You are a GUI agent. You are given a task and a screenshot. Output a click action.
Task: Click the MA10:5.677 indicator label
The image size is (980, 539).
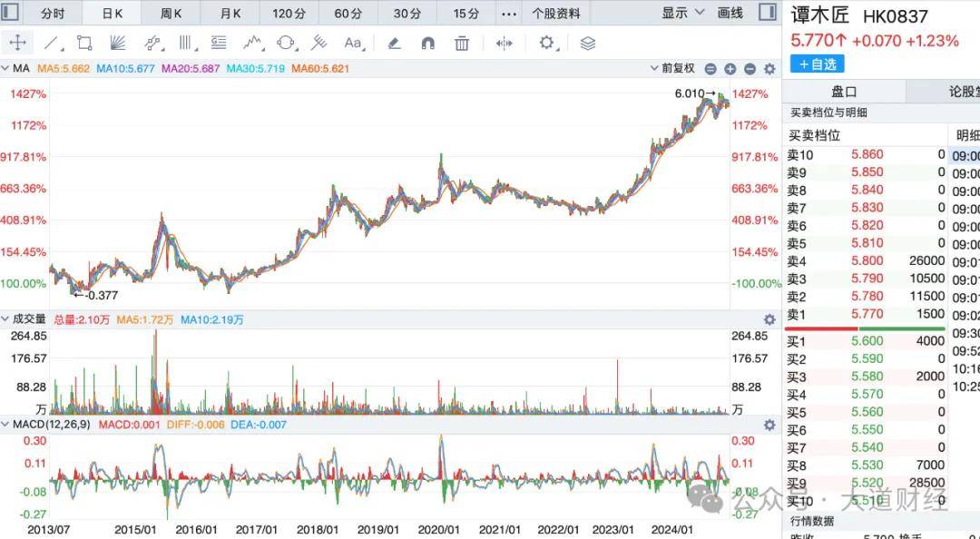(125, 69)
